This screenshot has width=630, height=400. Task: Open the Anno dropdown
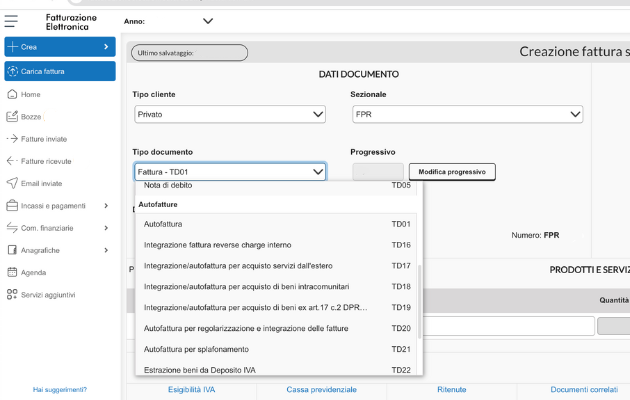(208, 21)
